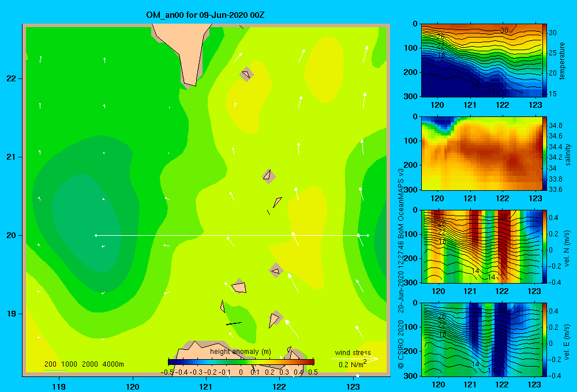Click the wind stress reference arrow

[x=354, y=359]
